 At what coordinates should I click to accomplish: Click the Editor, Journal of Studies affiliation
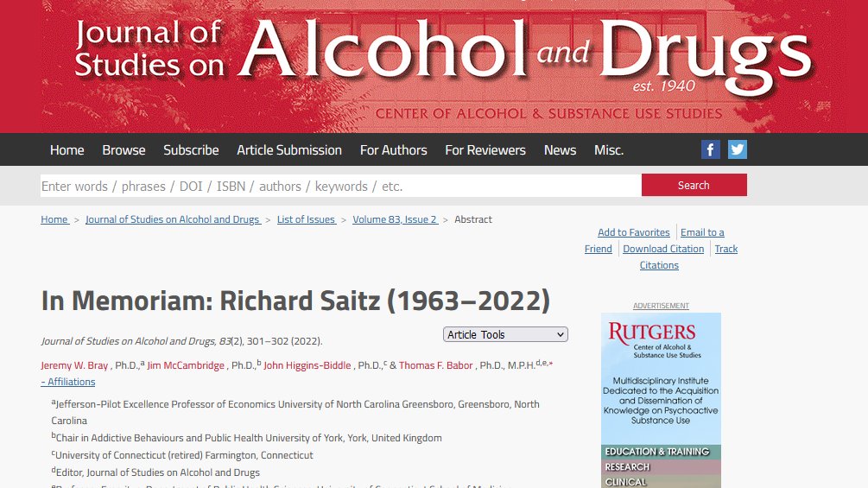pos(155,472)
